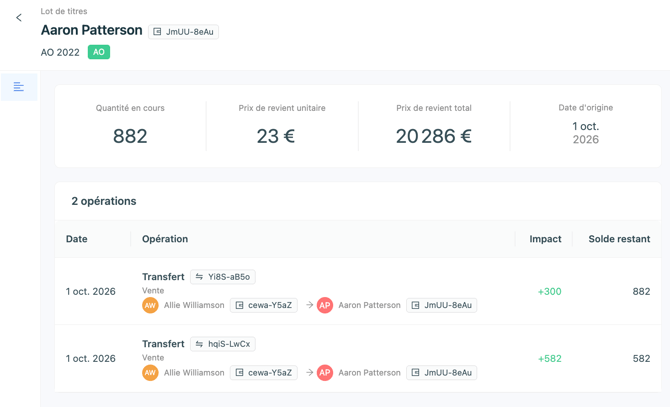Open the JmUU-8eAu account in the +582 row
This screenshot has width=670, height=407.
441,373
